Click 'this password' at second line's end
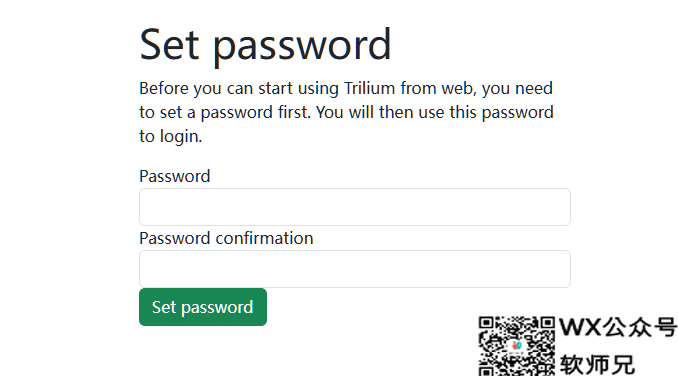This screenshot has width=678, height=376. click(x=502, y=113)
